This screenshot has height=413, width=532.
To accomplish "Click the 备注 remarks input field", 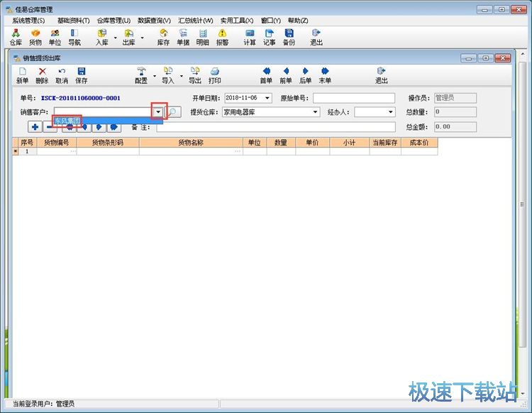I will (276, 127).
